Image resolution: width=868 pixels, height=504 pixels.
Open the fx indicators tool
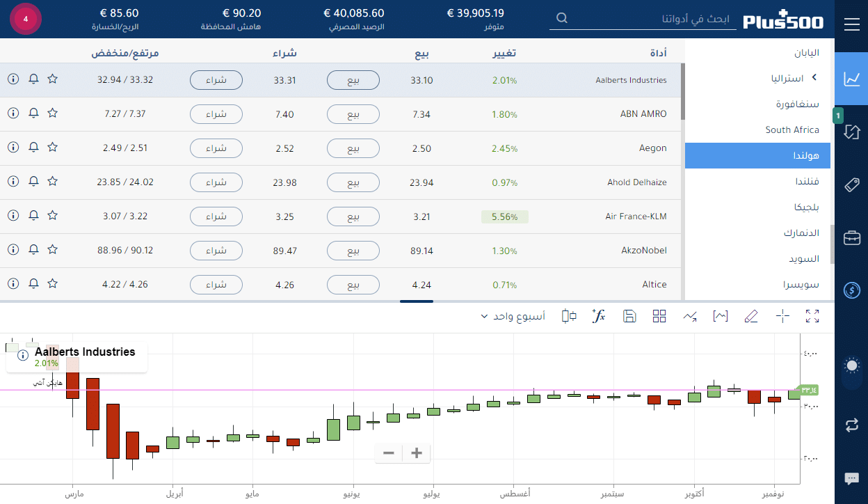[598, 316]
